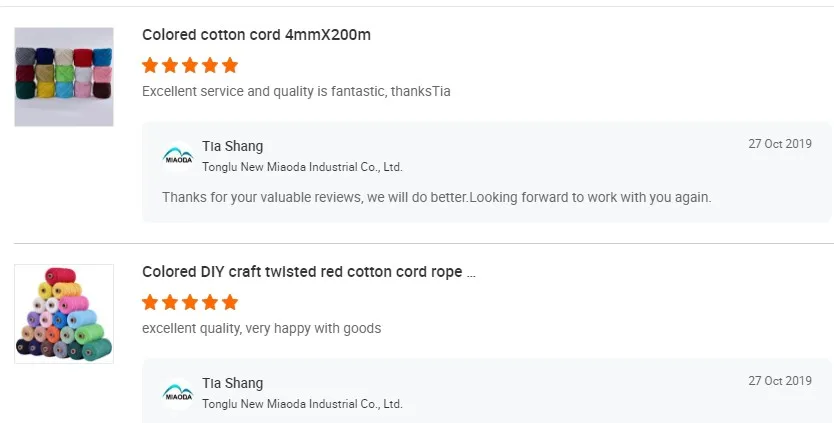The height and width of the screenshot is (423, 834).
Task: Click MIAODA logo in the DIY craft cord reply
Action: click(x=178, y=394)
